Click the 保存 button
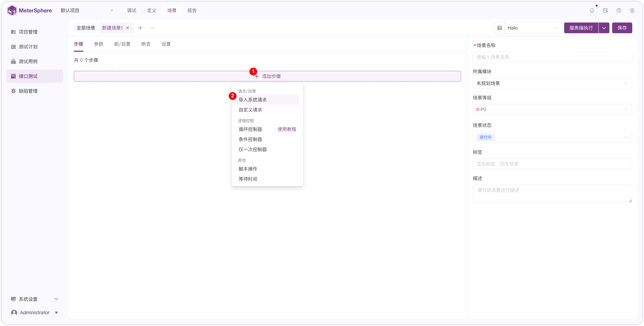 pos(622,28)
